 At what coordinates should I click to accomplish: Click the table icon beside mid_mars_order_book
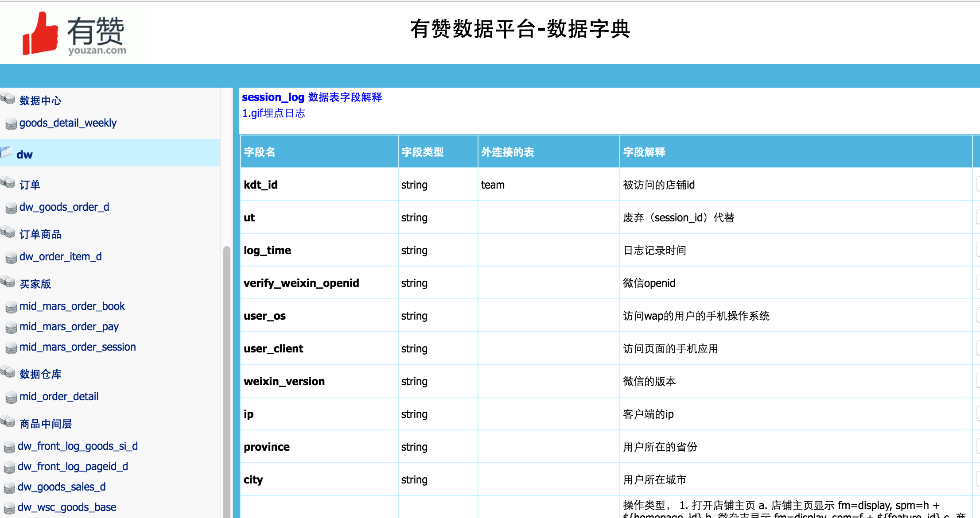point(11,307)
